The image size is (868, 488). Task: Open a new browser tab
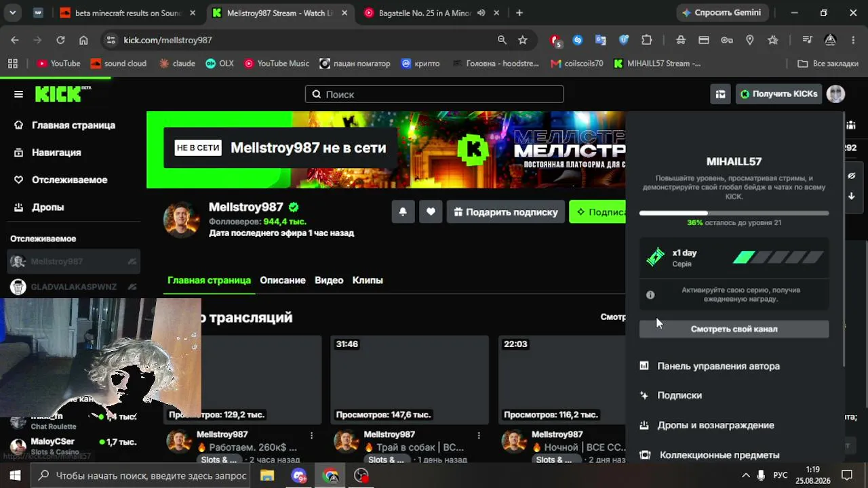point(519,13)
